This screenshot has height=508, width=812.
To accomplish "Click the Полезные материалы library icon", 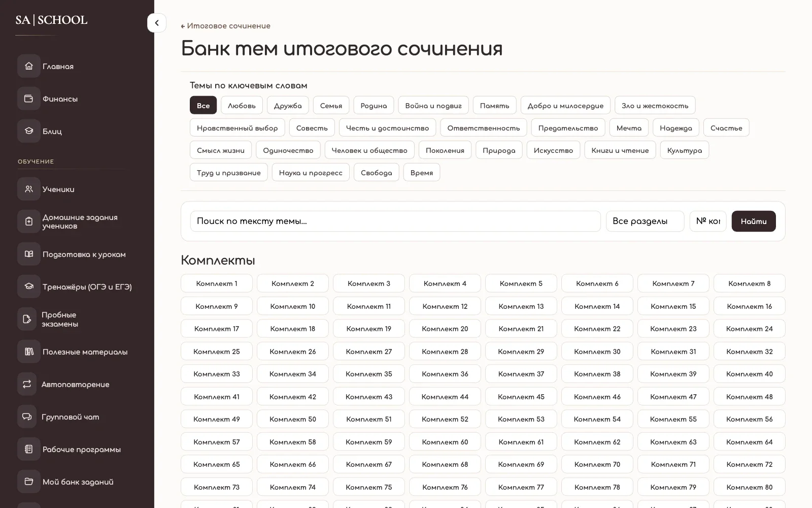I will point(29,352).
